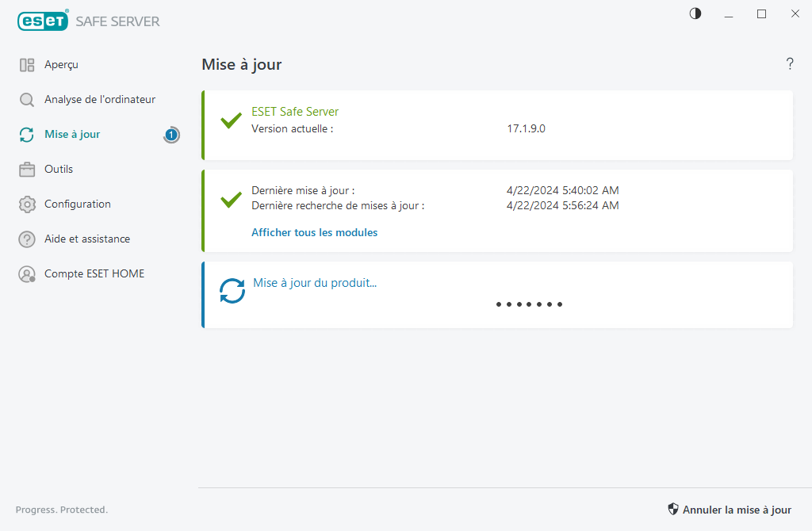
Task: Go to Analyse de l'ordinateur
Action: click(100, 100)
